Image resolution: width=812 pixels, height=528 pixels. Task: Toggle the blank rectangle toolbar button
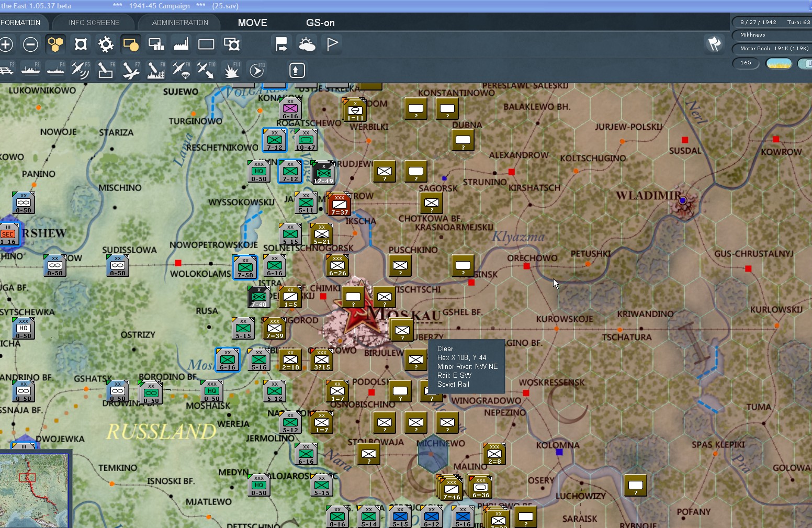206,44
